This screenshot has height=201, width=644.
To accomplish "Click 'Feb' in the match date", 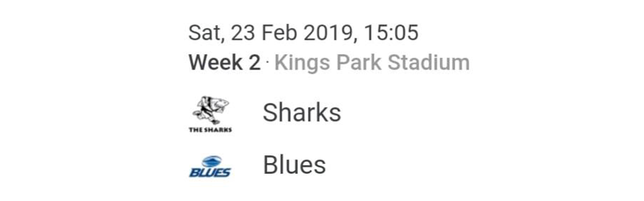I will [x=279, y=33].
